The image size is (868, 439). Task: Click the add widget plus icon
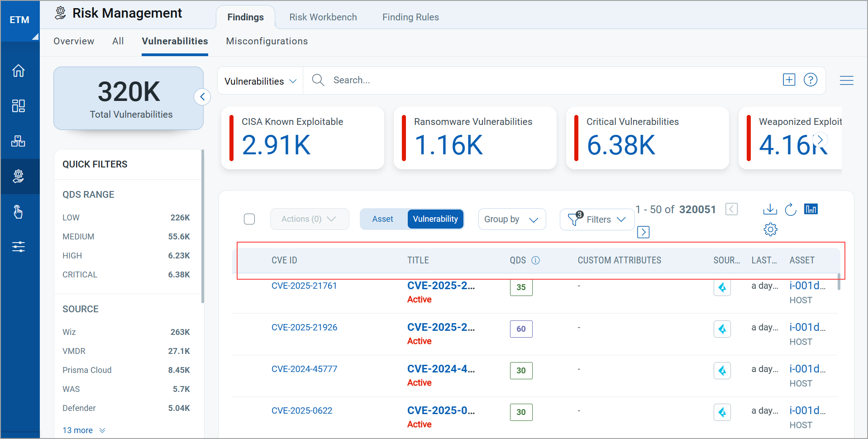pos(789,80)
